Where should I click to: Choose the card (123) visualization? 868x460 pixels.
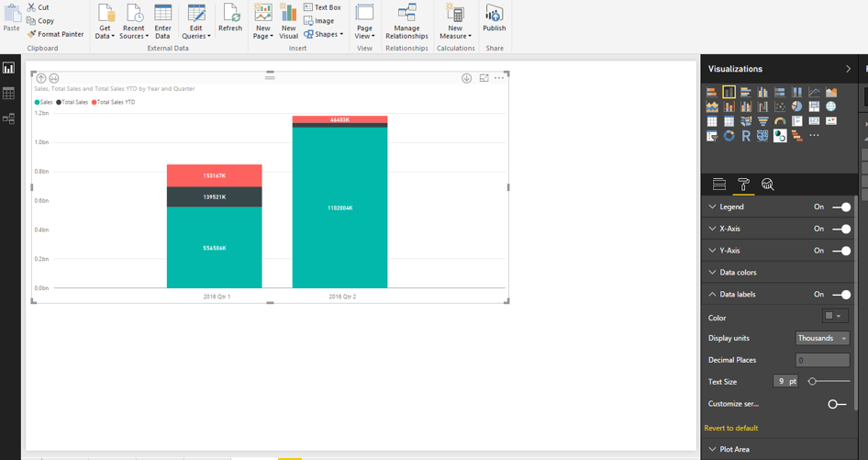pyautogui.click(x=814, y=121)
